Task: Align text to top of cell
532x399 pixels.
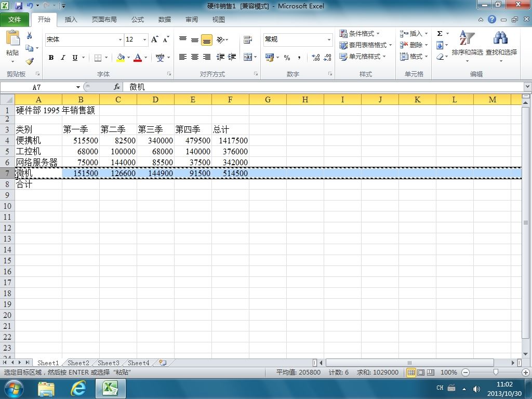Action: coord(183,39)
